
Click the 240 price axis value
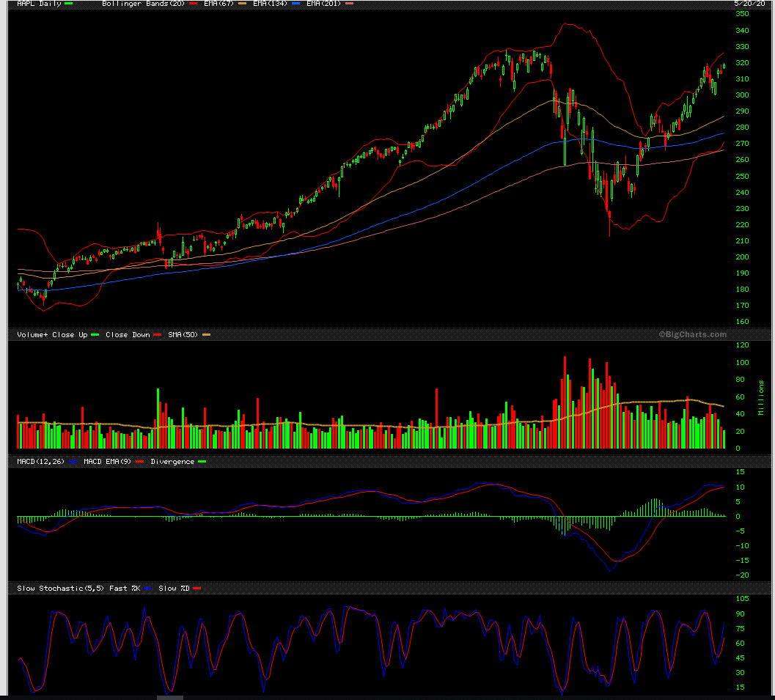742,192
